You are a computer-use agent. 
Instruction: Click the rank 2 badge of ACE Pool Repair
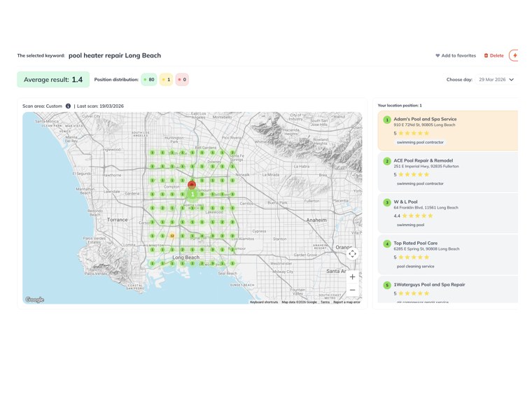click(387, 161)
